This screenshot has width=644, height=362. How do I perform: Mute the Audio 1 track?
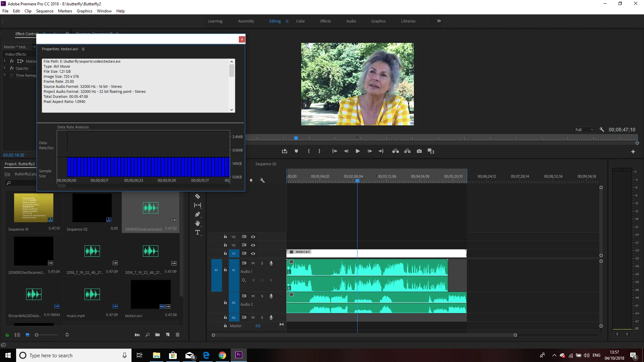click(x=253, y=263)
